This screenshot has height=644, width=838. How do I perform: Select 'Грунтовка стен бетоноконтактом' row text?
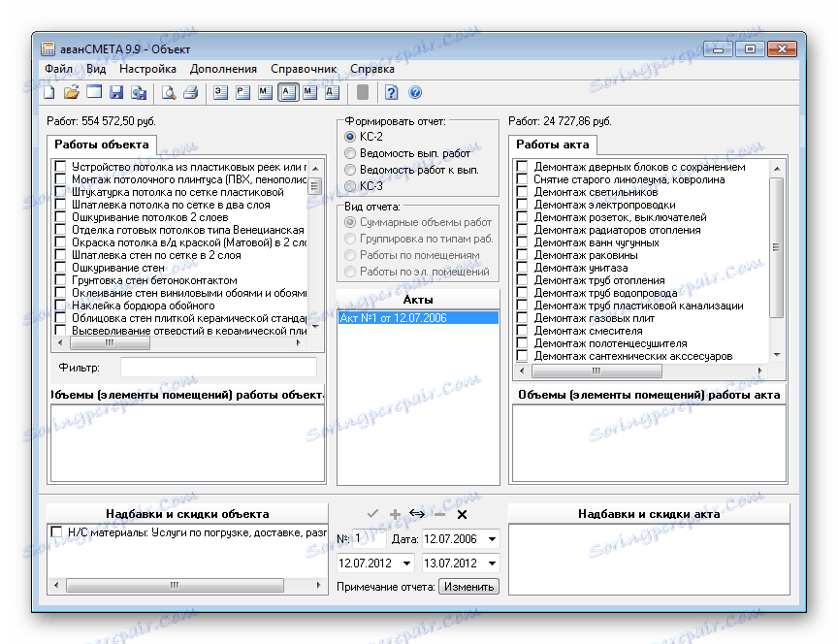coord(154,280)
